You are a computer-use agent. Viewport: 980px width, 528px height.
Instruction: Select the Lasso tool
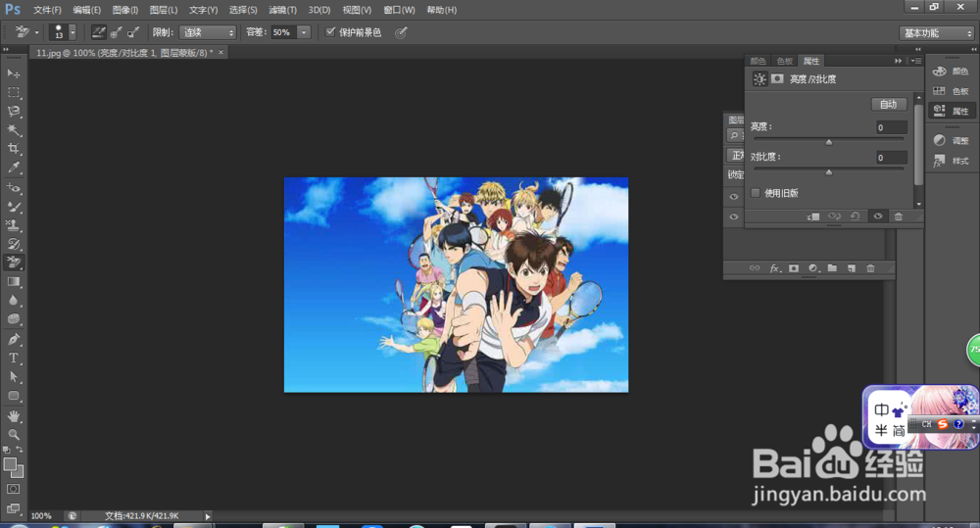pyautogui.click(x=13, y=112)
